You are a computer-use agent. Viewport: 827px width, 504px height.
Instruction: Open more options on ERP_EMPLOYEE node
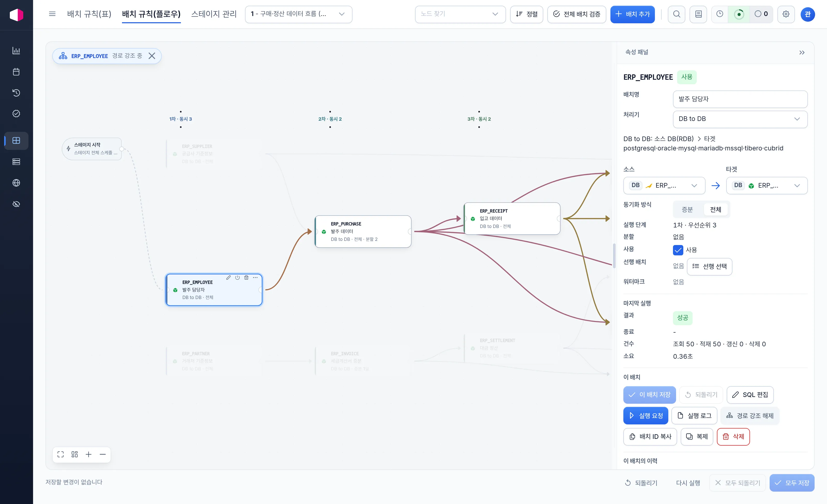tap(255, 278)
